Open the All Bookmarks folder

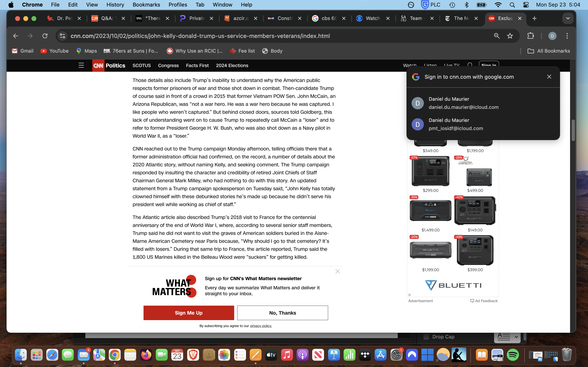pos(549,51)
